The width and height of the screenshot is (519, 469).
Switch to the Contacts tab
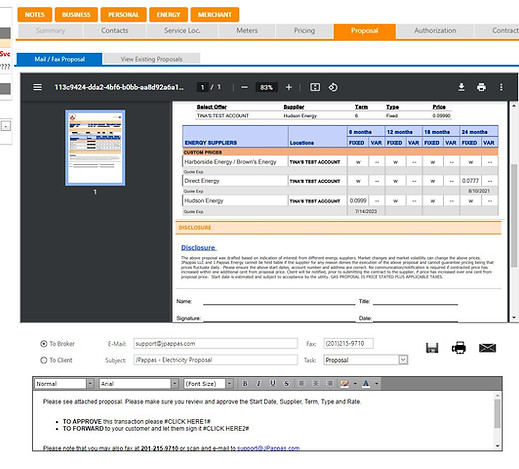pyautogui.click(x=114, y=31)
